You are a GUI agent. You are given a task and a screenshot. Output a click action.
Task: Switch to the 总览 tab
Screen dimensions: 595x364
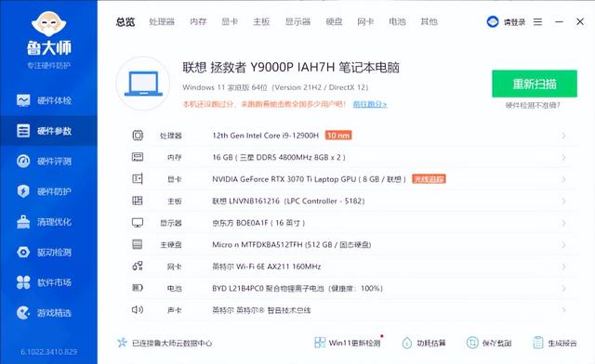point(126,22)
